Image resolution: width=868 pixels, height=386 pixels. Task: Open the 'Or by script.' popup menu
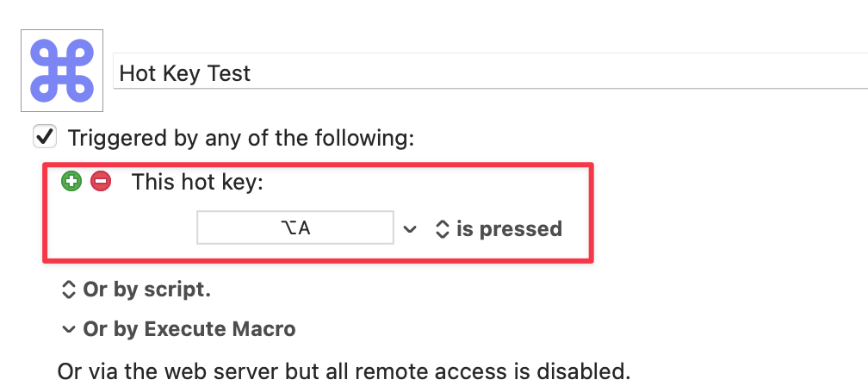pos(146,290)
